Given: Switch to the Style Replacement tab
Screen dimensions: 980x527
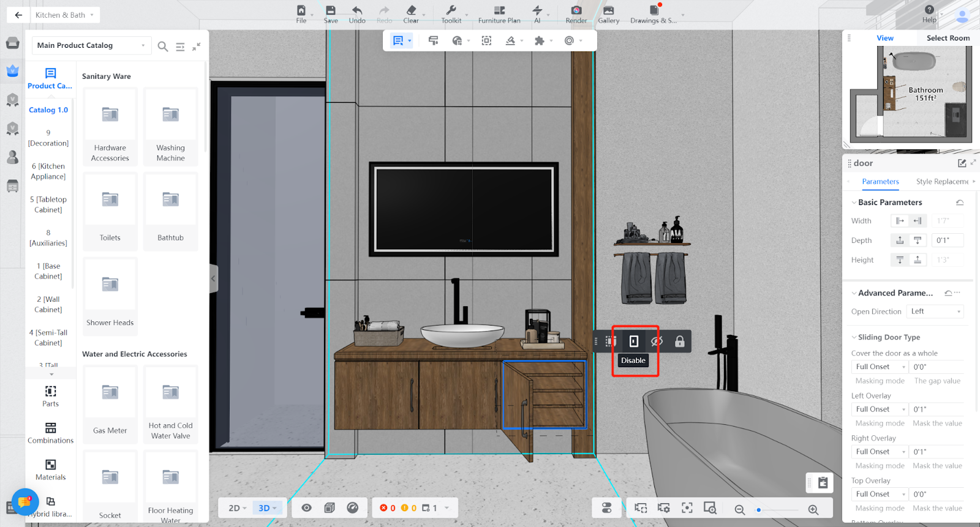Looking at the screenshot, I should point(942,182).
